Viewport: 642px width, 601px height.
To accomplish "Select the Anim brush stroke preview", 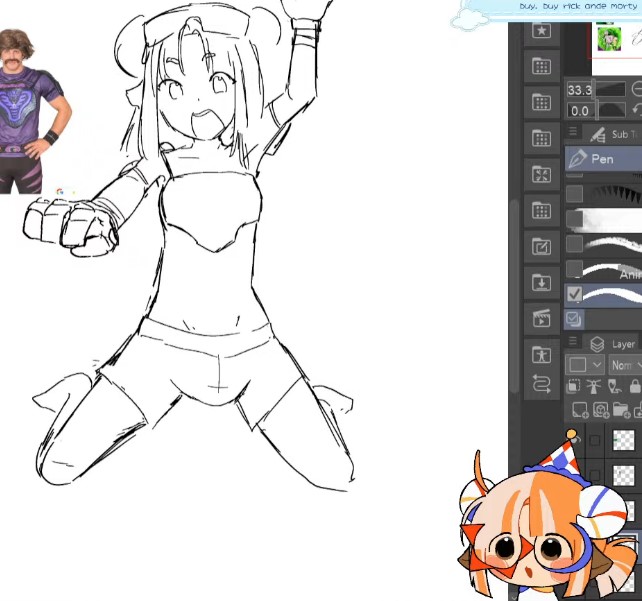I will click(613, 270).
